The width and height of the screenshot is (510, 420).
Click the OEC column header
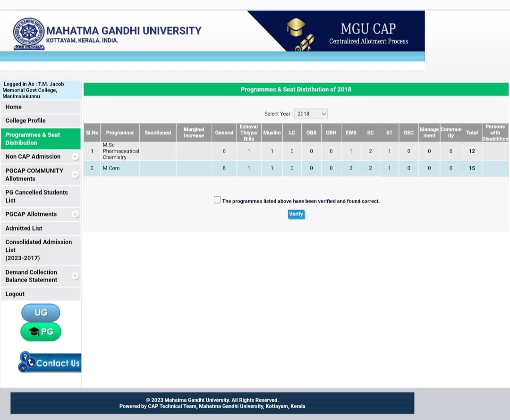tap(409, 133)
